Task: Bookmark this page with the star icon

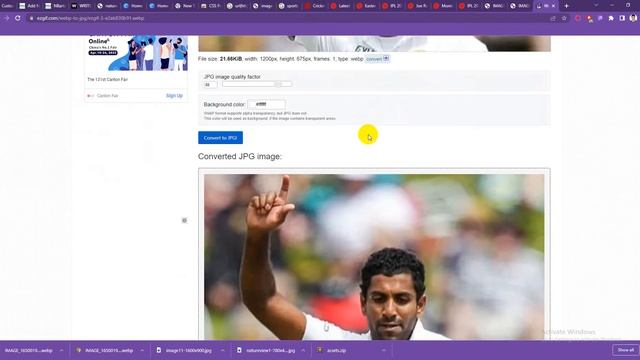Action: (x=564, y=18)
